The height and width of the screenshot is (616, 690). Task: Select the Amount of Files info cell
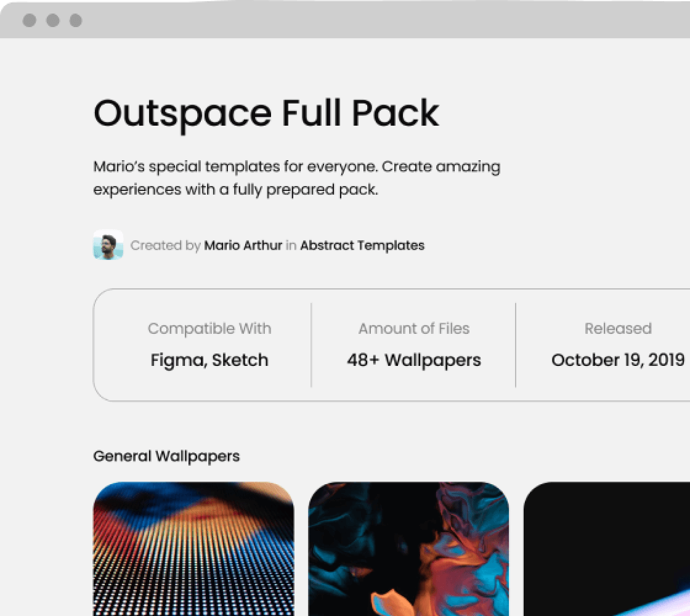(414, 345)
